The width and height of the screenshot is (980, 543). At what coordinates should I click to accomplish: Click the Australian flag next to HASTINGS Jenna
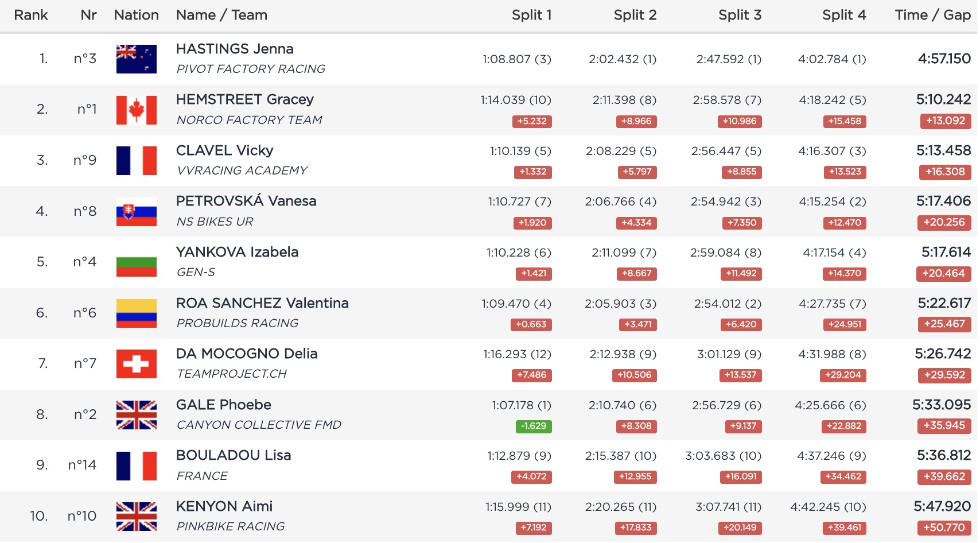pyautogui.click(x=136, y=59)
